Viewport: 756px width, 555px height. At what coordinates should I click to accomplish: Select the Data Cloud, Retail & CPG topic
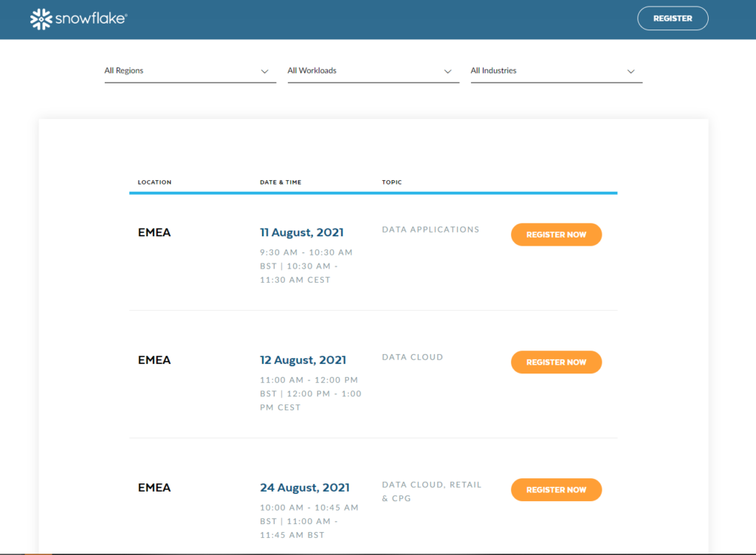(431, 492)
